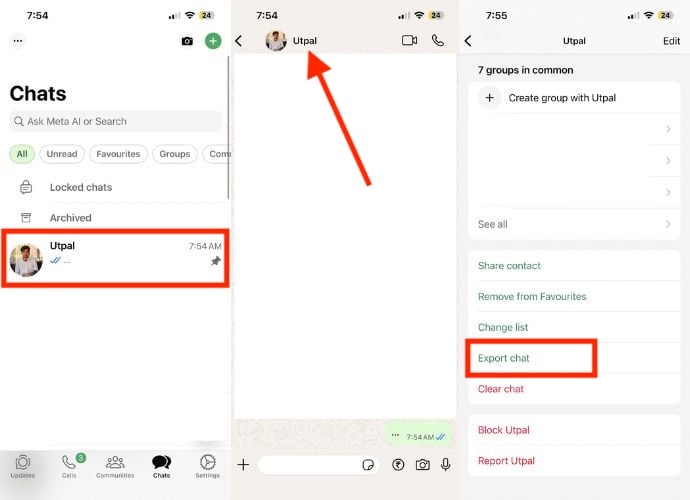Open the Archived chats row
The width and height of the screenshot is (690, 500).
click(115, 217)
